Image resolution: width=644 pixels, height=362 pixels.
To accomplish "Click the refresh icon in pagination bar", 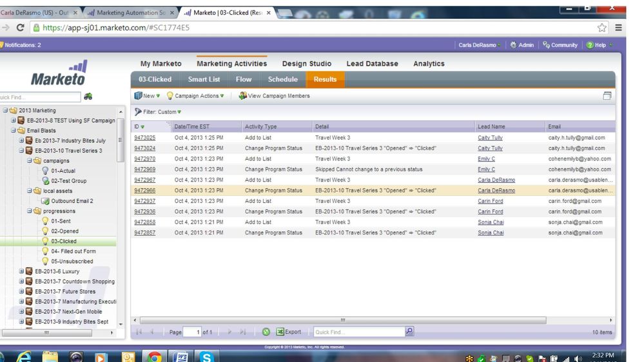I will 266,332.
